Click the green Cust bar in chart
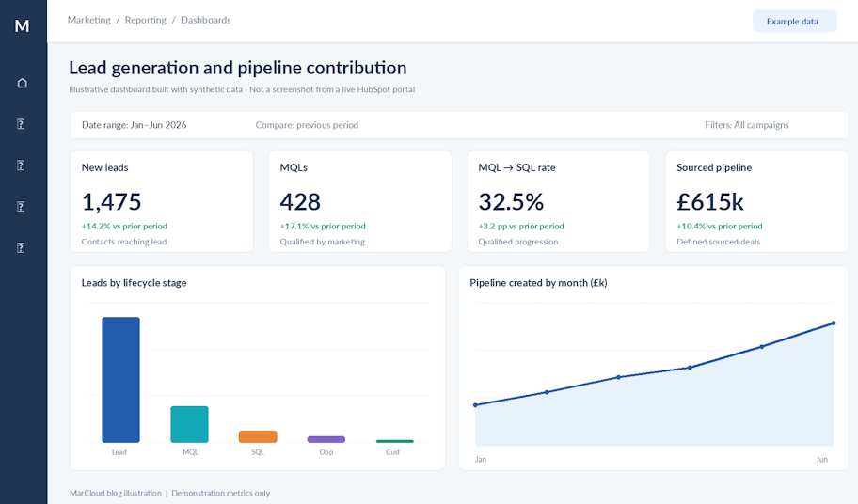This screenshot has height=504, width=858. pyautogui.click(x=394, y=441)
